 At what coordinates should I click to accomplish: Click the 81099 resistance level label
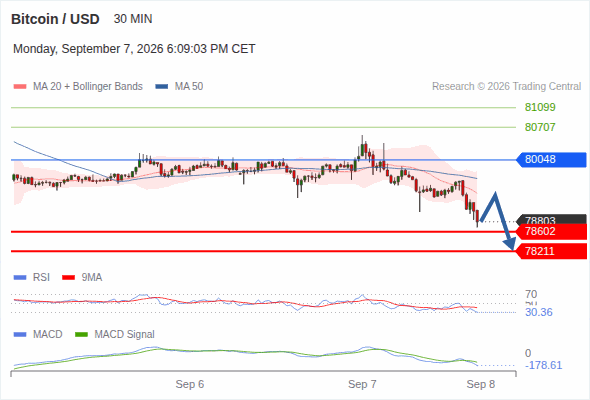tap(540, 107)
